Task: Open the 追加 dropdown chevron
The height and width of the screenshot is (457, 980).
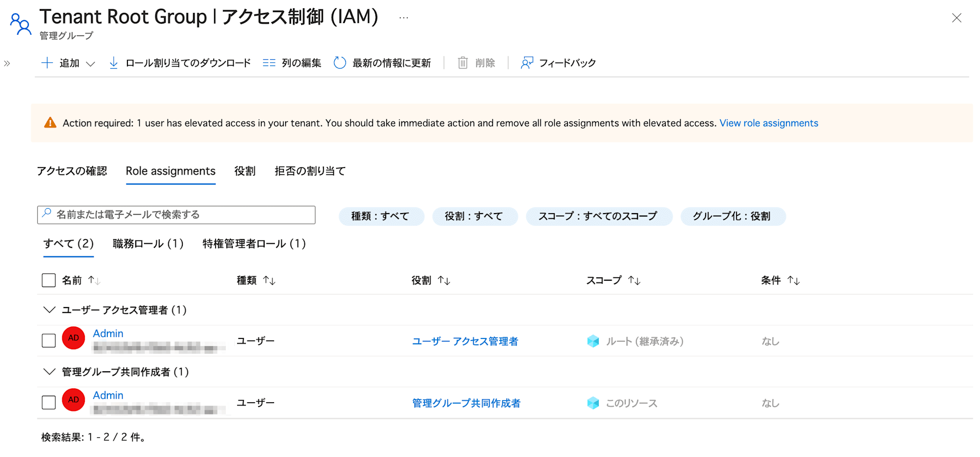Action: [91, 64]
